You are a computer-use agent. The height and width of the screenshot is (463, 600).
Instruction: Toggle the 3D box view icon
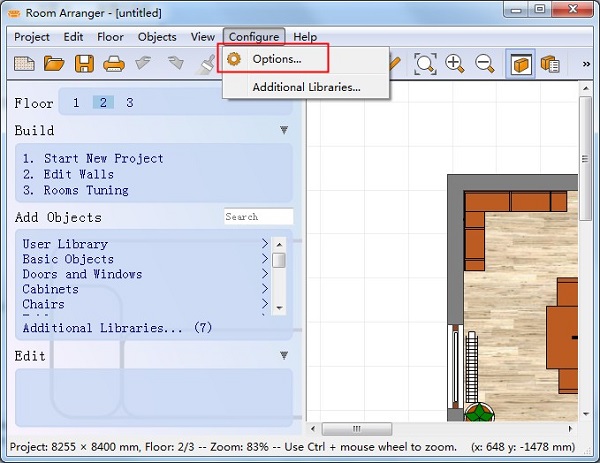(520, 64)
